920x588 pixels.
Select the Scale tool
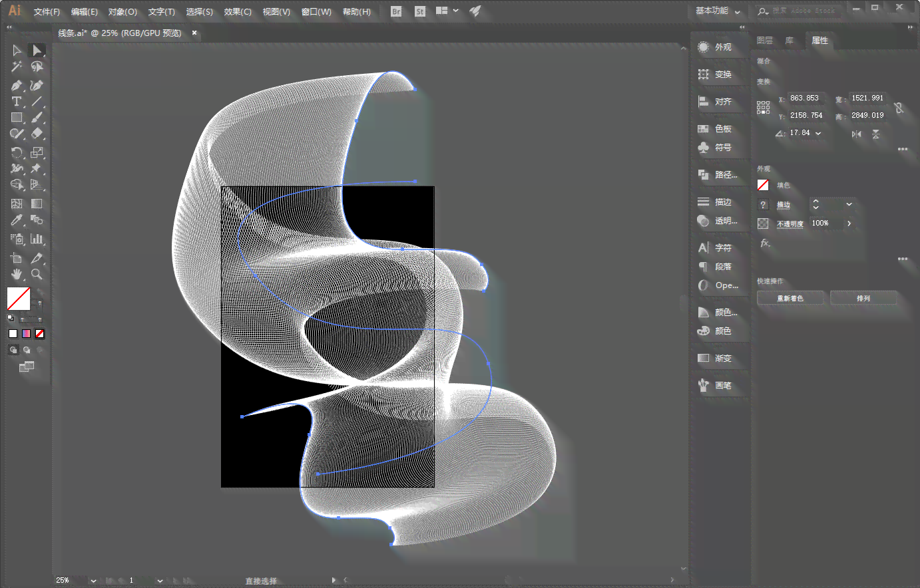(37, 152)
